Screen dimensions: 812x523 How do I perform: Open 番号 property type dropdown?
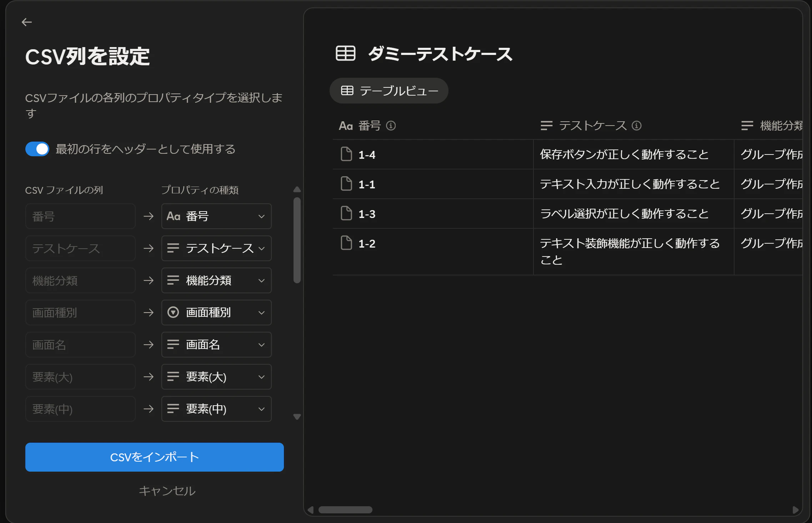[216, 216]
